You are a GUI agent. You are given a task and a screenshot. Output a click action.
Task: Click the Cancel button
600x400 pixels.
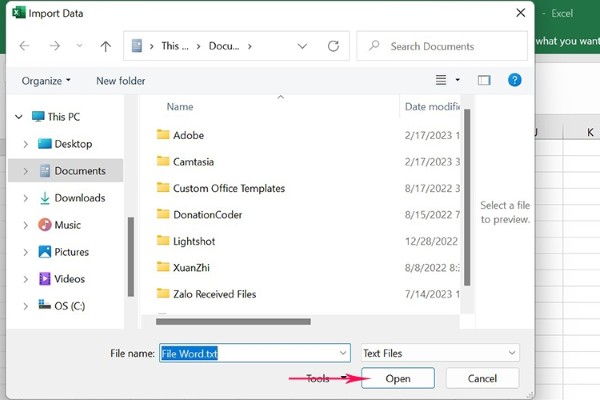click(x=482, y=378)
